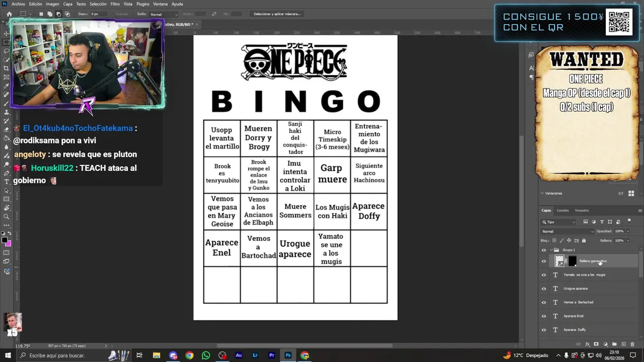Select the Horizontal Type tool
Screen dimensions: 644x362
pyautogui.click(x=6, y=182)
